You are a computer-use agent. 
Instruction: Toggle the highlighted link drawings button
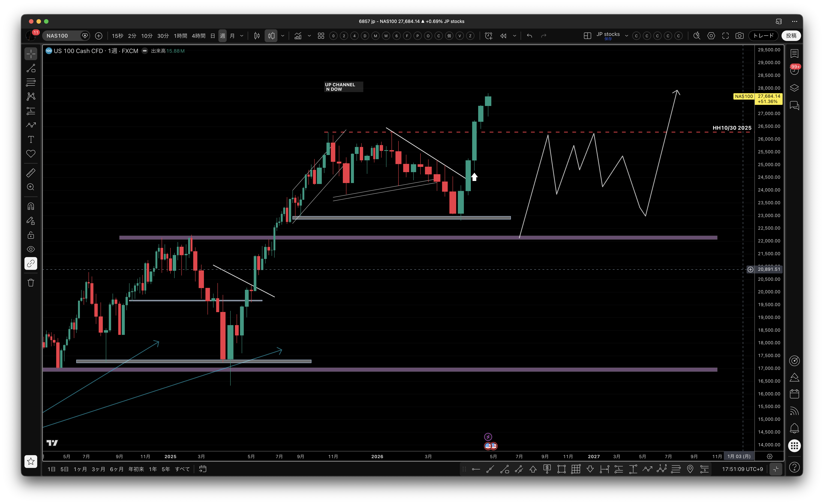(x=31, y=263)
